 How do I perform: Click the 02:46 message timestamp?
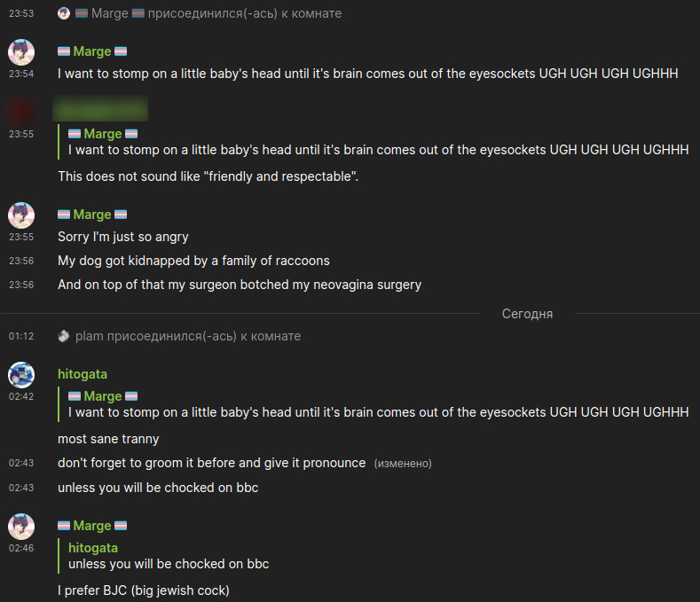[x=21, y=548]
